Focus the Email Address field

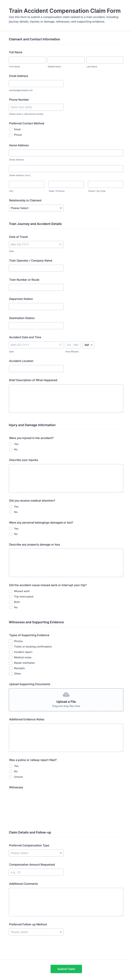coord(36,84)
